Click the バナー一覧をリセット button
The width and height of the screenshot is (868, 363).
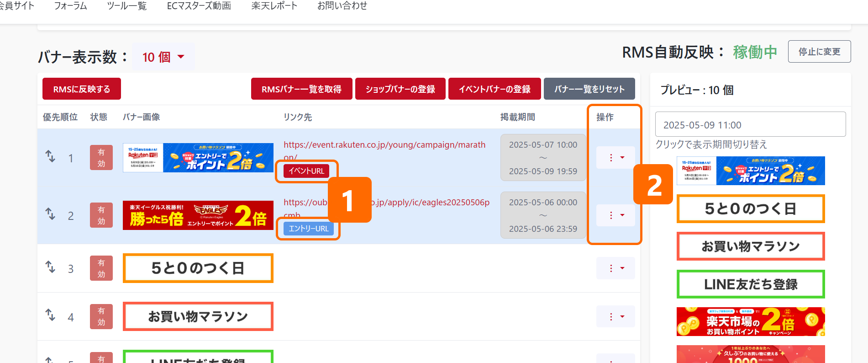(589, 89)
